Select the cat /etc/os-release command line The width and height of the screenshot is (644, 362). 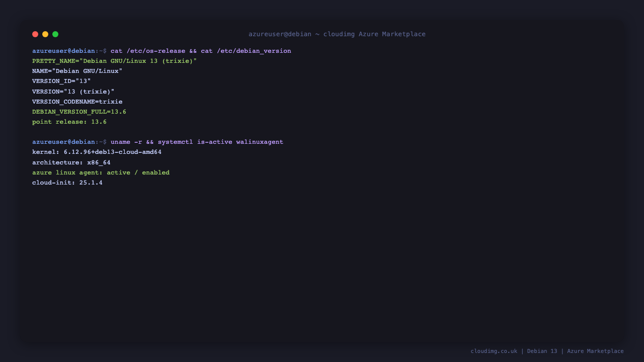tap(162, 51)
